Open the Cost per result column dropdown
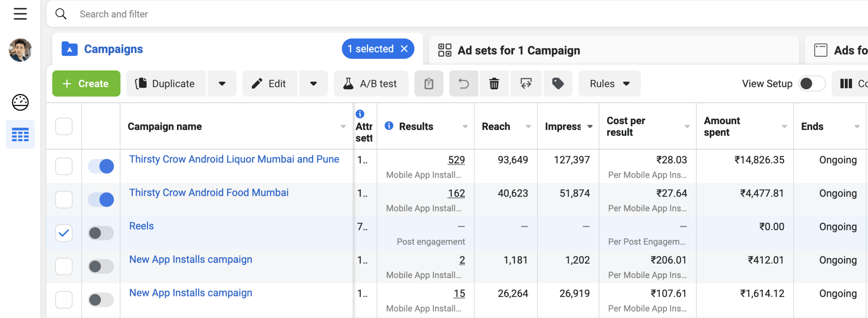The height and width of the screenshot is (318, 868). [x=687, y=126]
